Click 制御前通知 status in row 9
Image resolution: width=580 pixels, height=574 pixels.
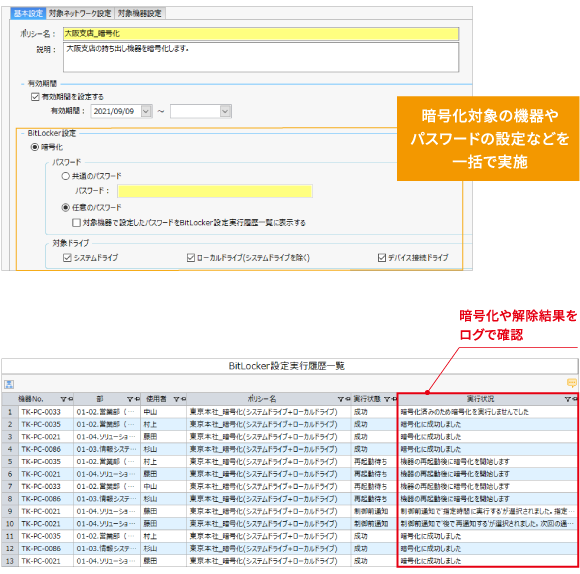(371, 511)
